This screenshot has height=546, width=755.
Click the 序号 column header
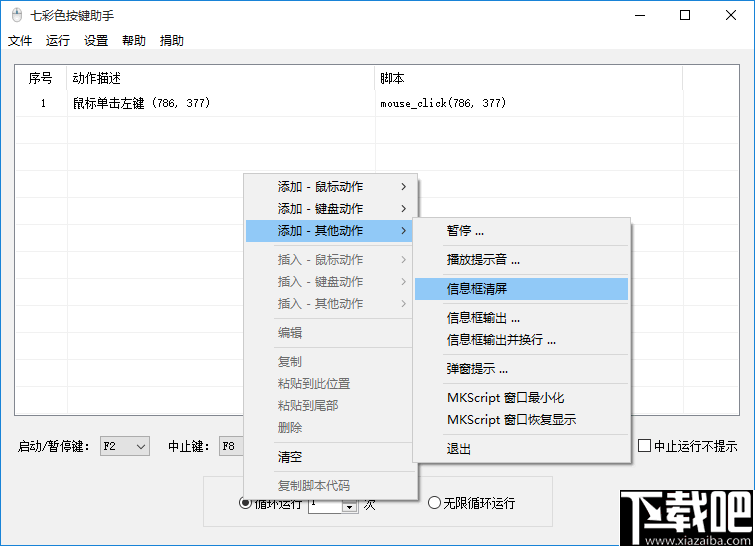click(x=41, y=78)
